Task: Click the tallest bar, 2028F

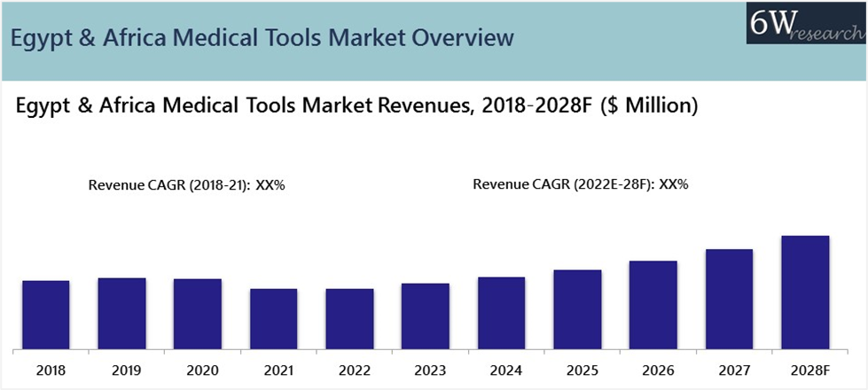Action: (x=805, y=292)
